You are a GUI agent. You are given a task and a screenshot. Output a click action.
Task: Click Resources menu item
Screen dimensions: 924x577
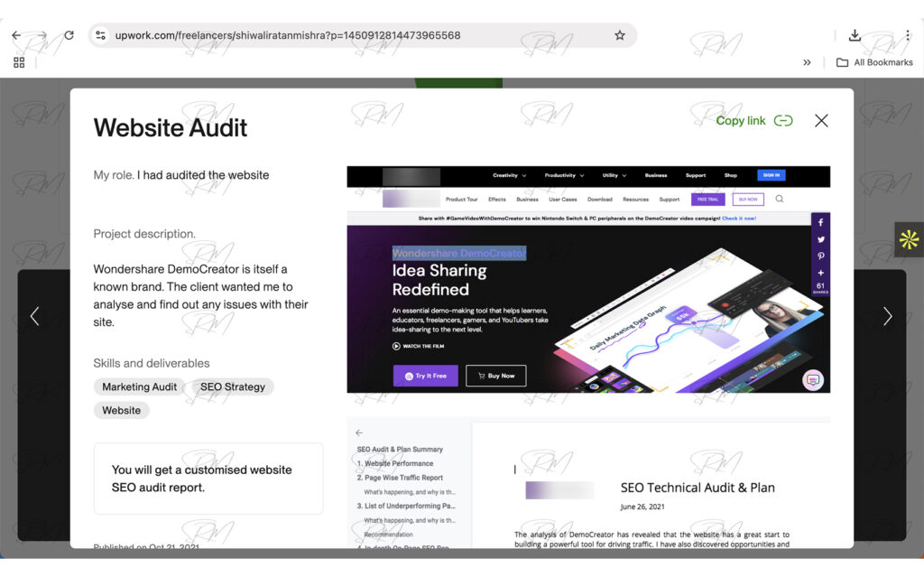(635, 200)
